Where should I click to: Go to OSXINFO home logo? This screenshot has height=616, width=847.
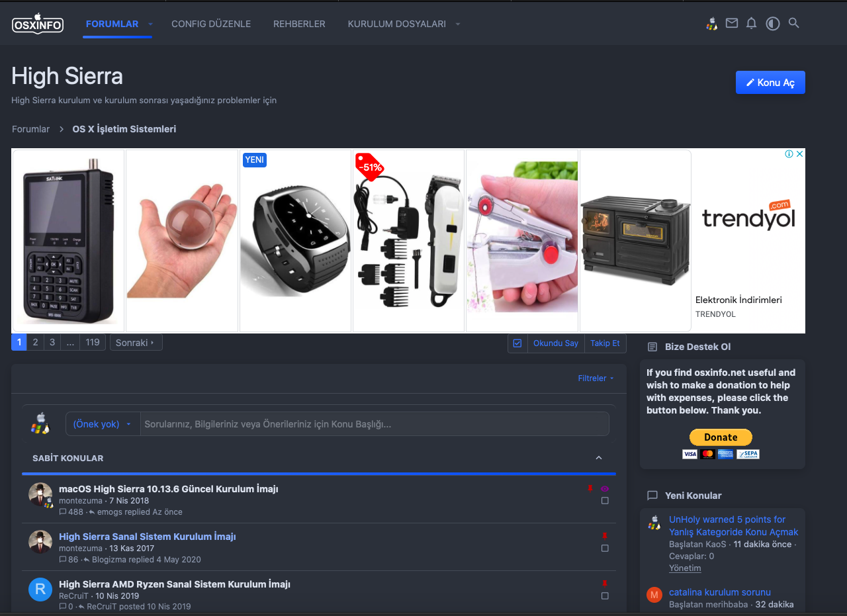pyautogui.click(x=38, y=24)
